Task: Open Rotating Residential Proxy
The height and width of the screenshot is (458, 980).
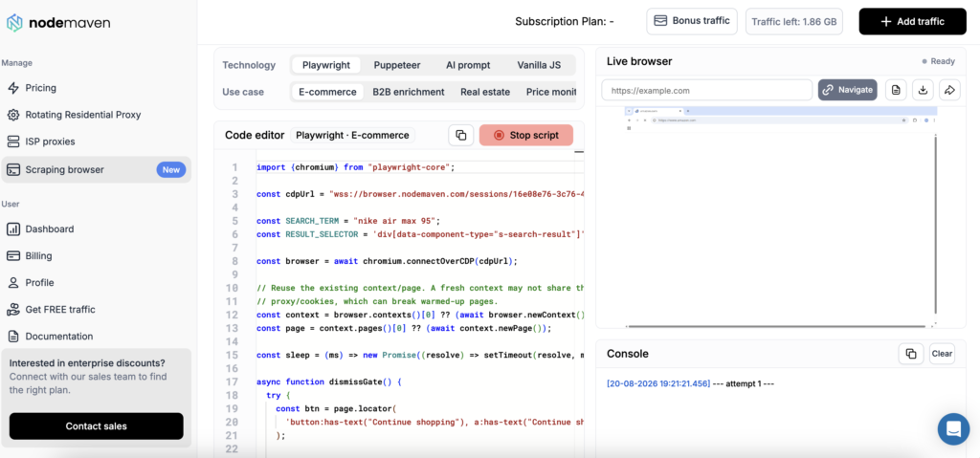Action: click(x=83, y=115)
